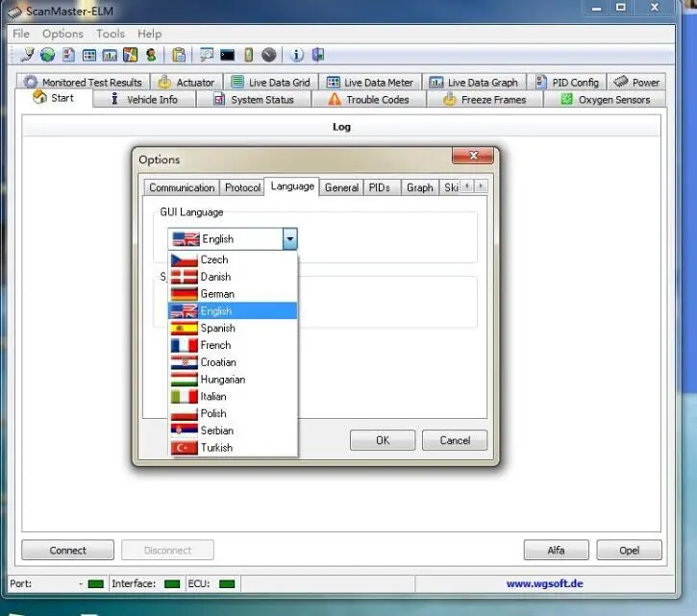This screenshot has width=697, height=616.
Task: Choose Italian from the language list
Action: point(233,396)
